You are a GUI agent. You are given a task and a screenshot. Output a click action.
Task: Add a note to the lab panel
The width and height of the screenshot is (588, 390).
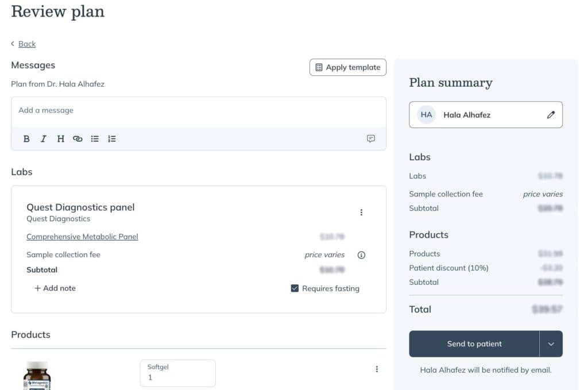click(x=55, y=288)
